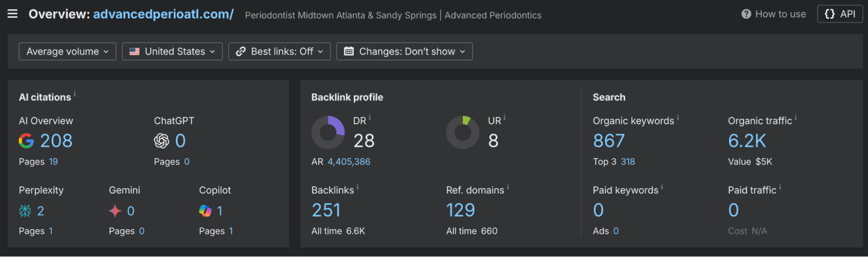
Task: Click the 6.2K Organic traffic value
Action: click(747, 141)
